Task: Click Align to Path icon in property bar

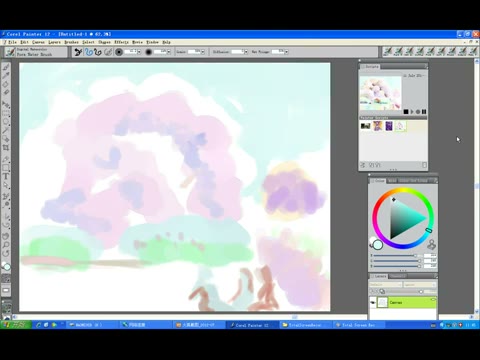Action: (x=108, y=52)
